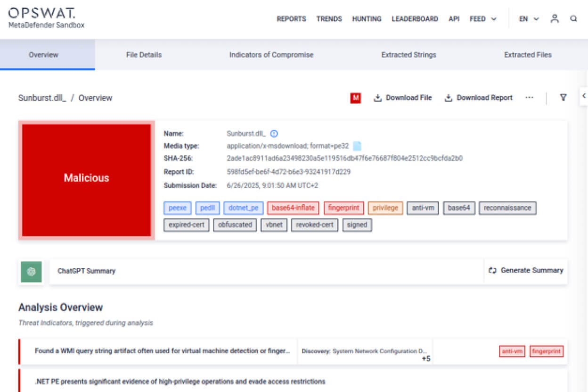The image size is (588, 392).
Task: Copy the media type using the copy icon
Action: (x=357, y=146)
